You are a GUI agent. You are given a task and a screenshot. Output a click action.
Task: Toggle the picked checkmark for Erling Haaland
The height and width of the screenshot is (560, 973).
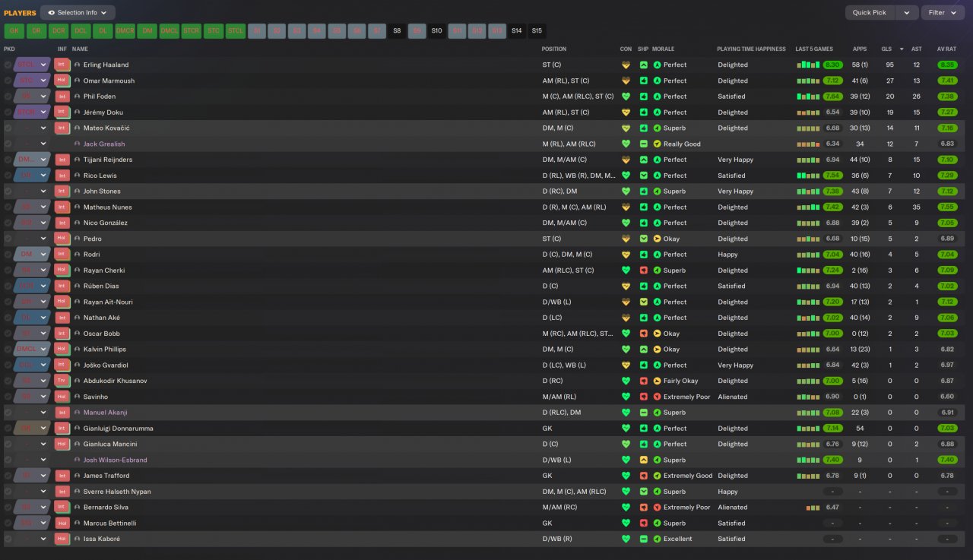(x=8, y=65)
